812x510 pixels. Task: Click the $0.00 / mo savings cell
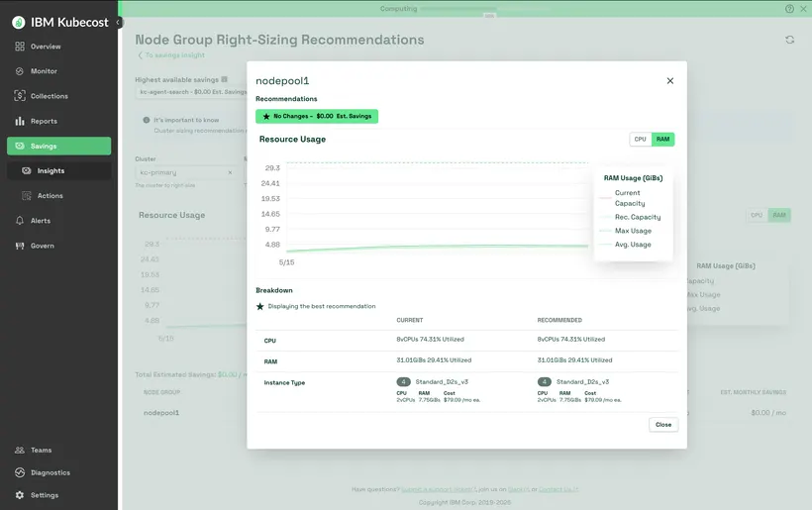(768, 413)
